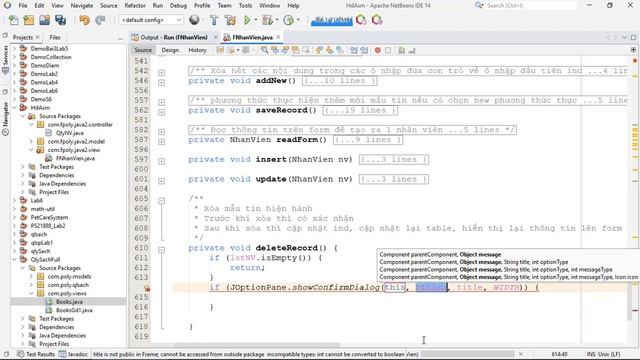The image size is (640, 360).
Task: Open the Profile menu
Action: coord(202,6)
